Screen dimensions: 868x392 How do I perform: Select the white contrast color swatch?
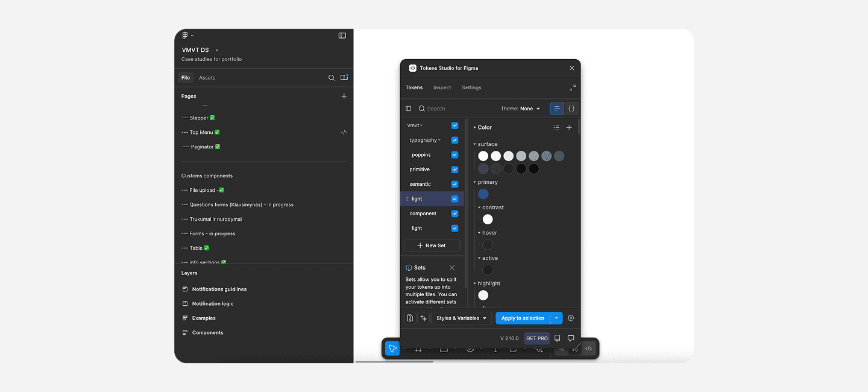point(488,220)
